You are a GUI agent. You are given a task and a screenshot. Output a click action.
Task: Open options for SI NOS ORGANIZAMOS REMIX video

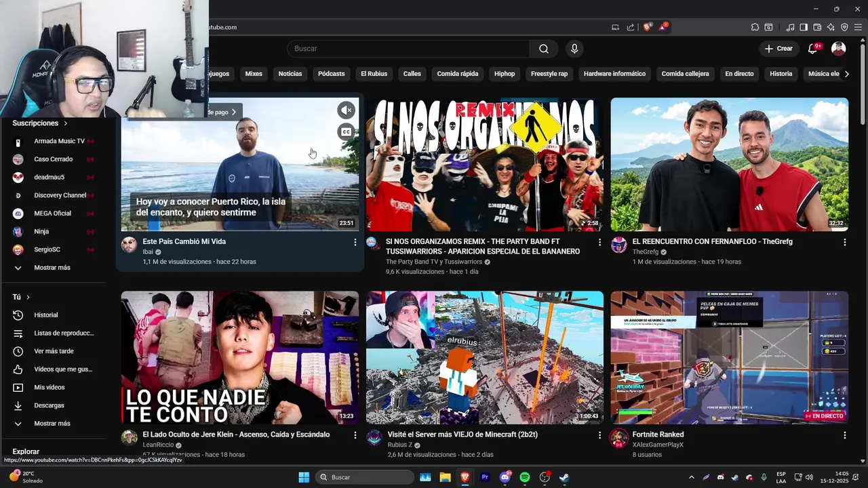599,242
